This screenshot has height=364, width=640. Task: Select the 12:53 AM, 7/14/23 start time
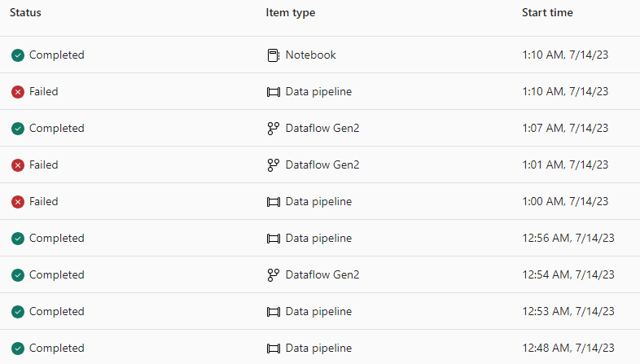click(x=568, y=311)
